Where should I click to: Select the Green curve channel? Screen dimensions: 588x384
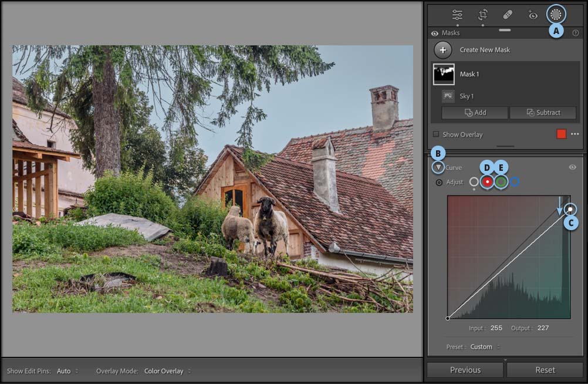pyautogui.click(x=501, y=181)
